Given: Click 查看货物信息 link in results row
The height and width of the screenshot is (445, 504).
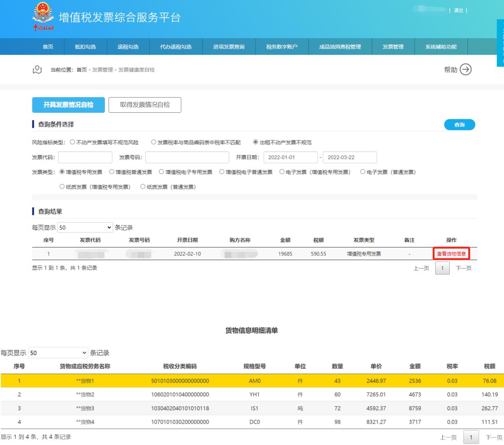Looking at the screenshot, I should coord(451,254).
